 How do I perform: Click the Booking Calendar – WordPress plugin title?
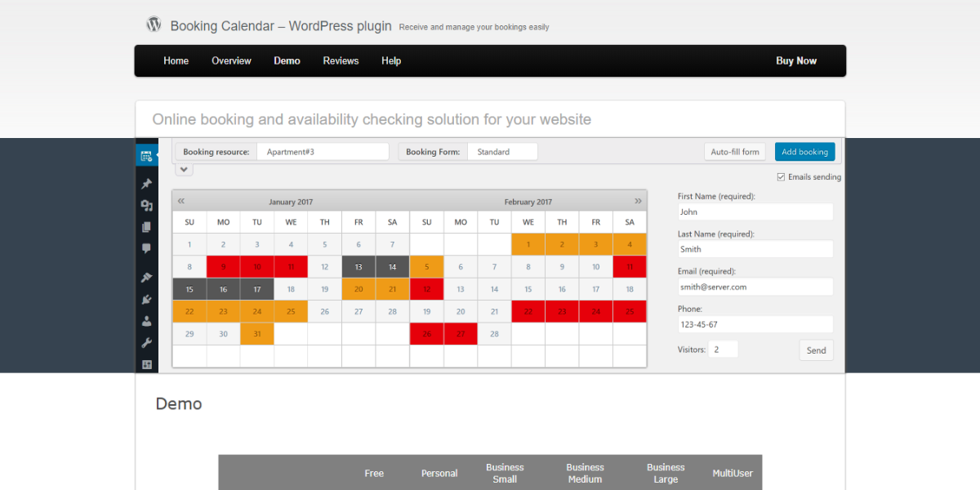point(281,26)
